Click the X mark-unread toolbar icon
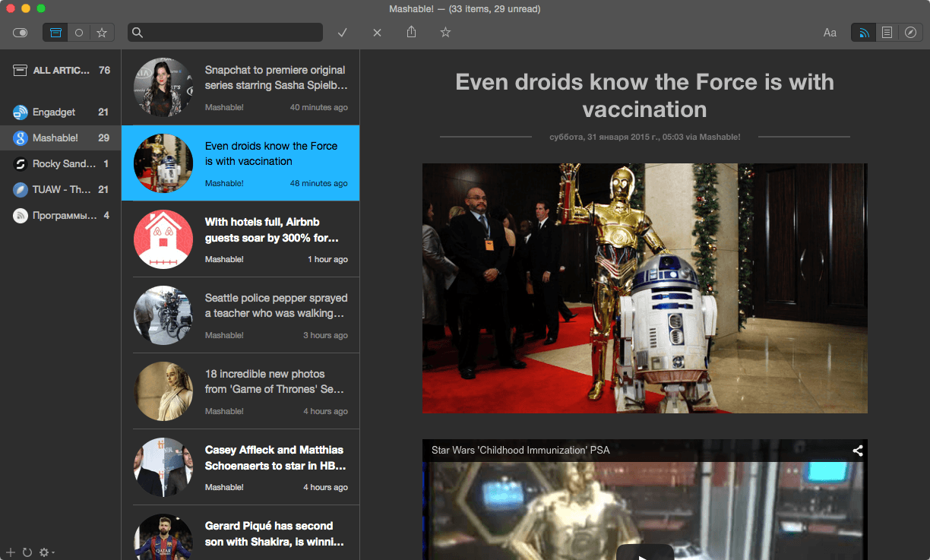The height and width of the screenshot is (560, 930). (377, 33)
